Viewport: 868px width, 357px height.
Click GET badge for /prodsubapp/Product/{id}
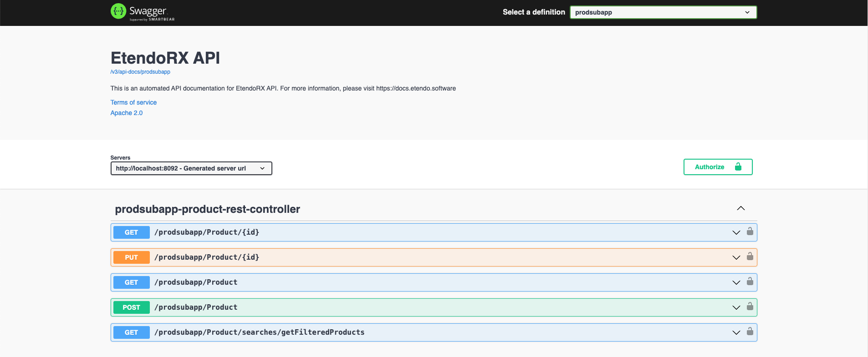pos(131,232)
